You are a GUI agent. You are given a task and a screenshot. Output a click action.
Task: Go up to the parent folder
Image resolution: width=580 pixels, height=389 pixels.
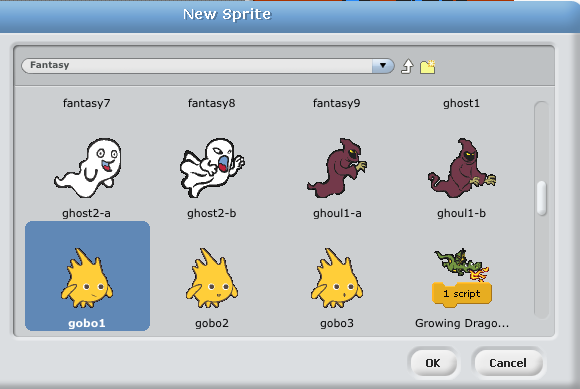click(x=407, y=67)
